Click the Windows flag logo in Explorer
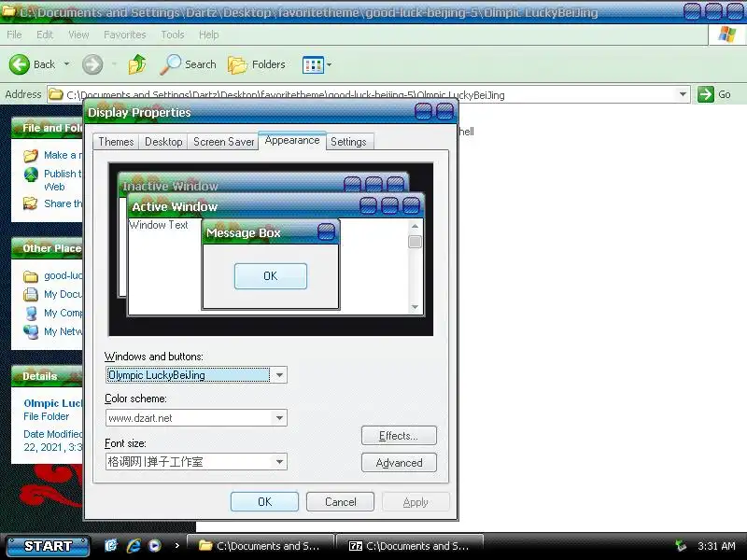747x560 pixels. 727,35
